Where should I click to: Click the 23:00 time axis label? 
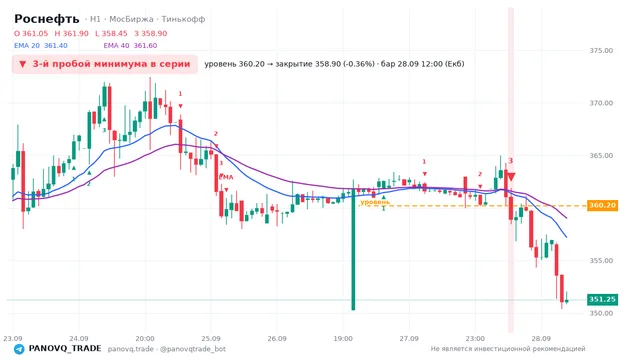(475, 338)
